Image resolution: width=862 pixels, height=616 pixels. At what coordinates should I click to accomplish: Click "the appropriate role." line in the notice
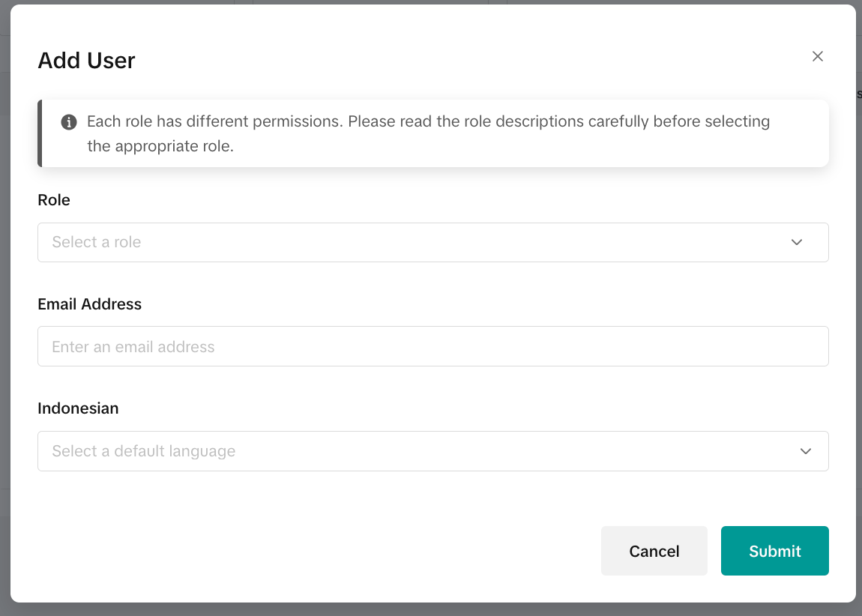[x=160, y=146]
